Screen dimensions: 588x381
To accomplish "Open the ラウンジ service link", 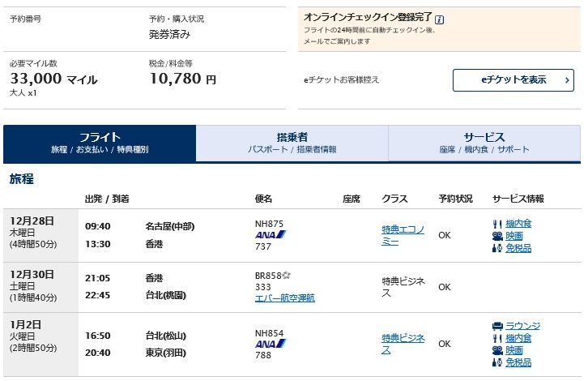I will coord(522,326).
